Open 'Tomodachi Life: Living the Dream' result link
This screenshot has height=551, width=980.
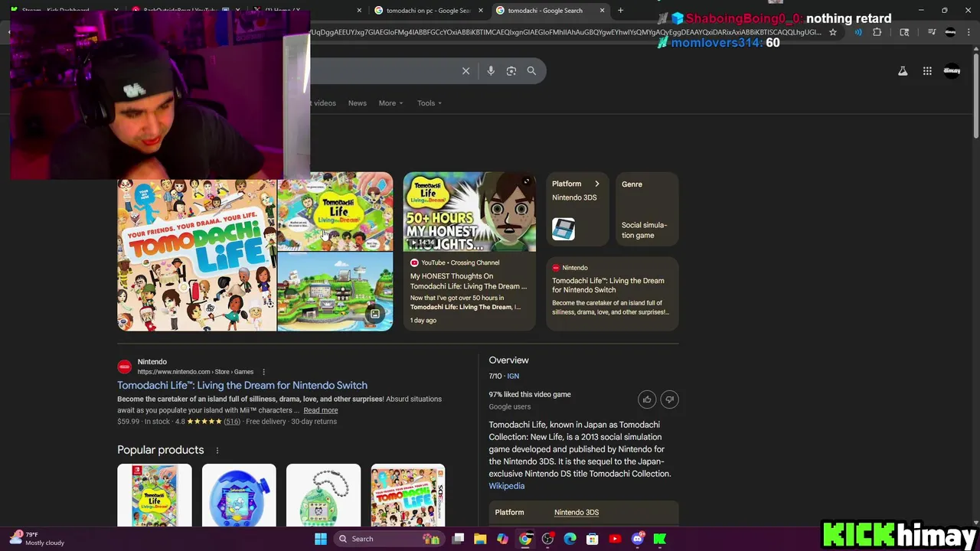coord(242,385)
